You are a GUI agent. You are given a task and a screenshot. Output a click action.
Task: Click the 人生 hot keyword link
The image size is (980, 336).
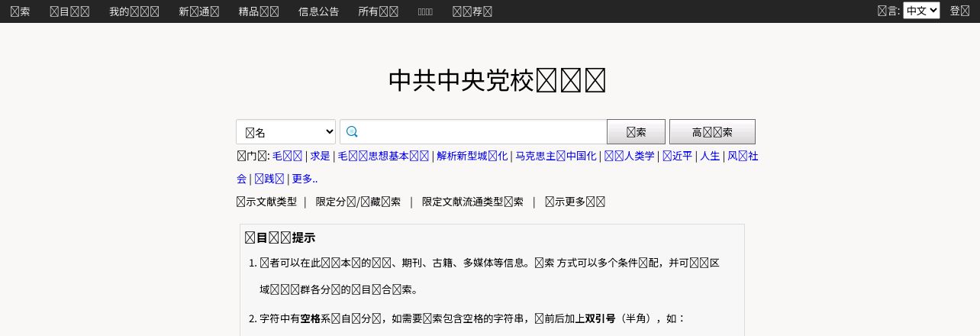(710, 156)
